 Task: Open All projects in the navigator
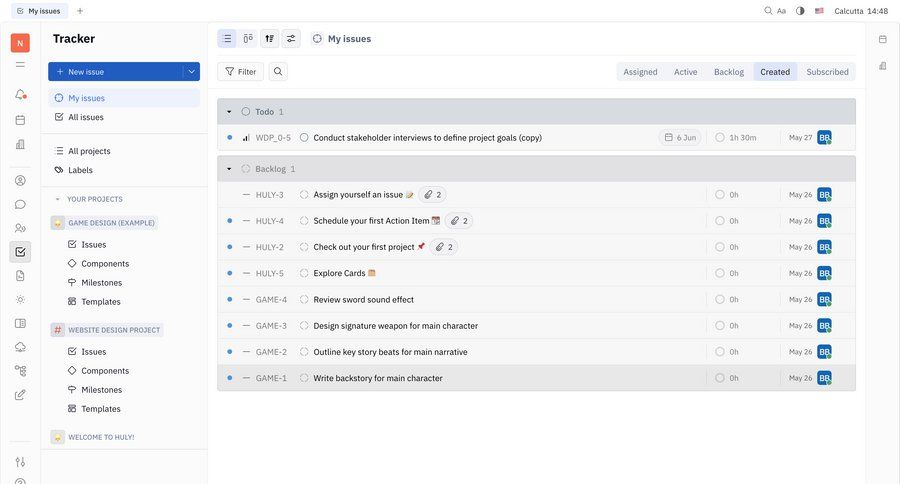[124, 151]
